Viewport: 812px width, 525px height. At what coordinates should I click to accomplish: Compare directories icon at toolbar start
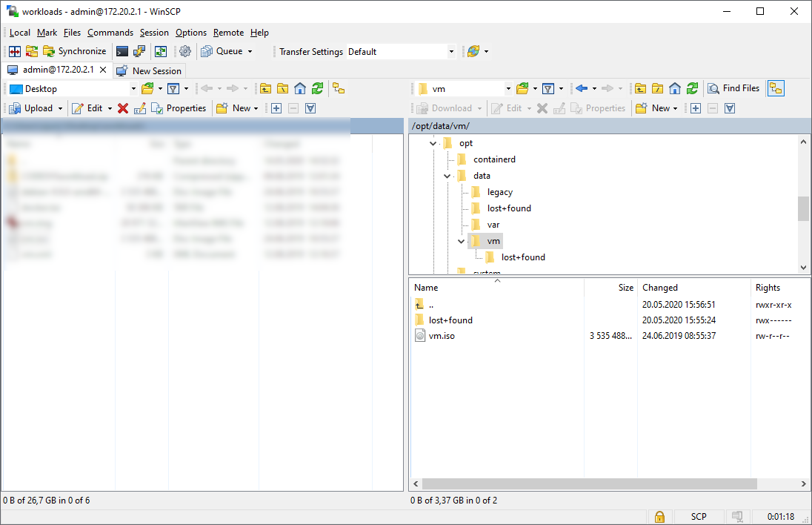click(14, 51)
